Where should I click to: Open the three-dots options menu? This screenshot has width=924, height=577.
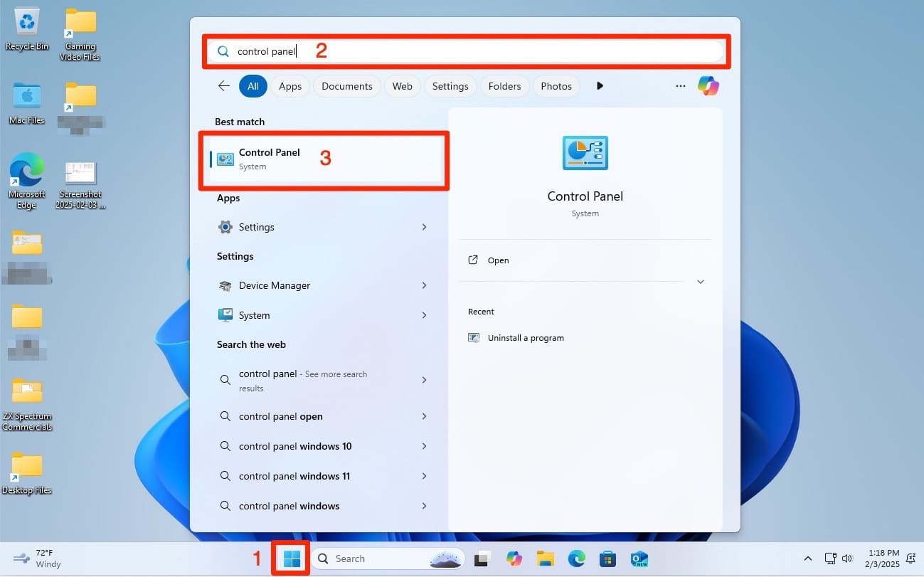click(681, 86)
